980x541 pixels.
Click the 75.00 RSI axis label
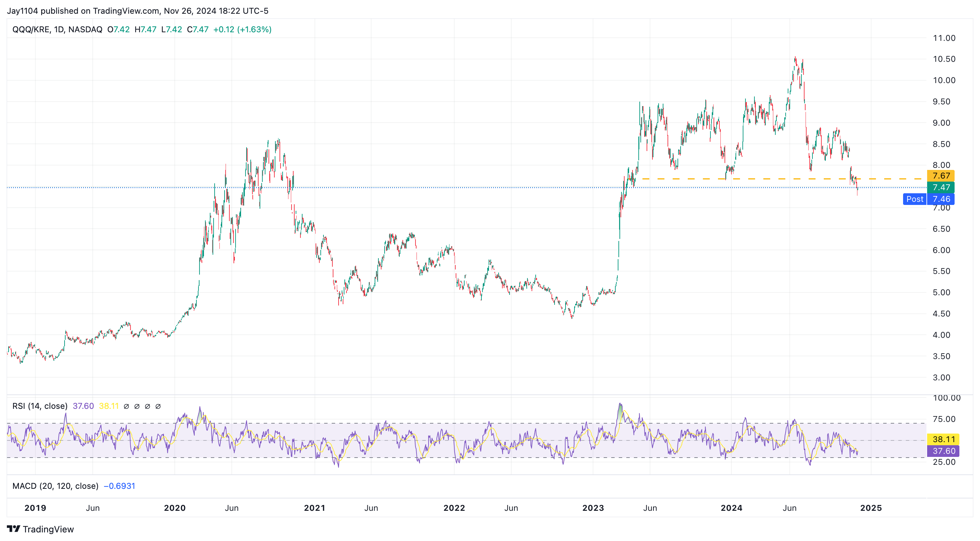(944, 419)
